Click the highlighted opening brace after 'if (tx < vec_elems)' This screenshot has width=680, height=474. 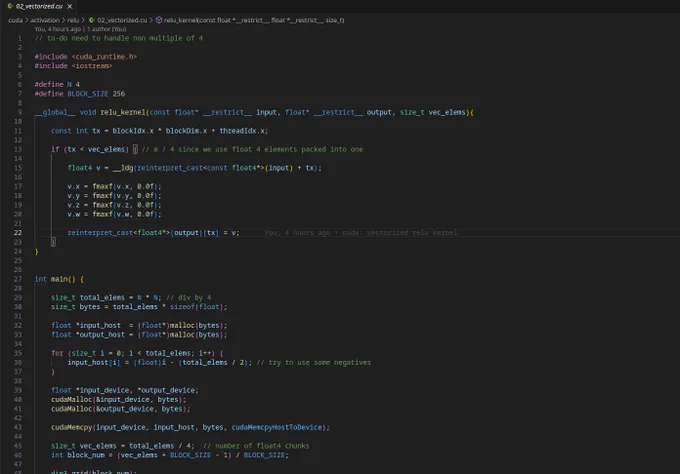point(135,149)
